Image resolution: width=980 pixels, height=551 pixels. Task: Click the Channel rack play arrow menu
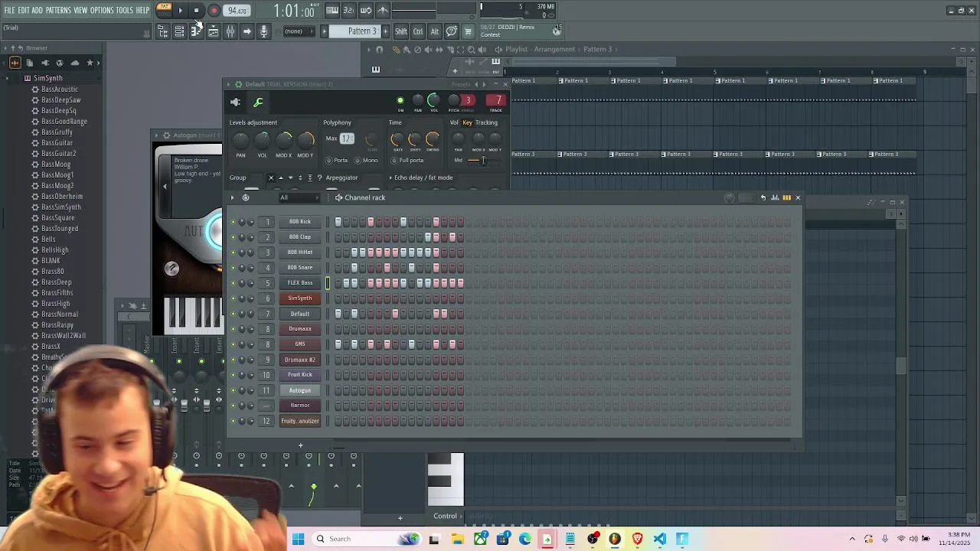[x=232, y=197]
